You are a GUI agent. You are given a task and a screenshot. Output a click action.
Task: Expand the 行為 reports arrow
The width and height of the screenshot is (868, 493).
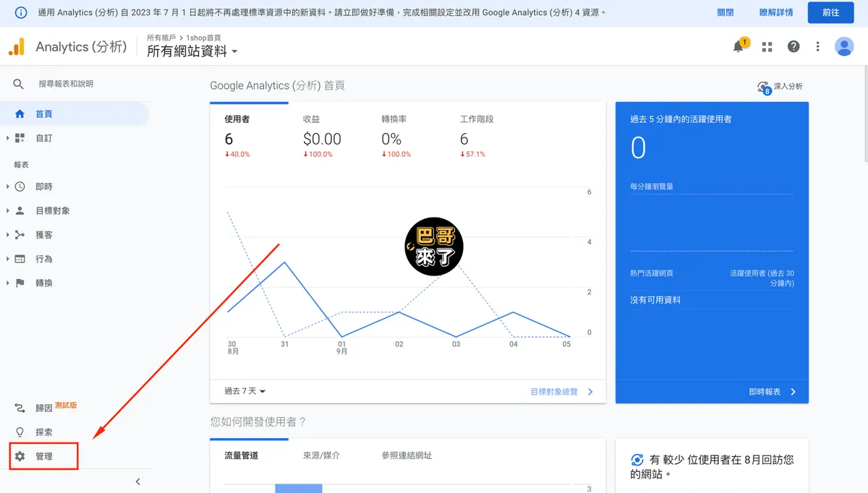pos(7,259)
